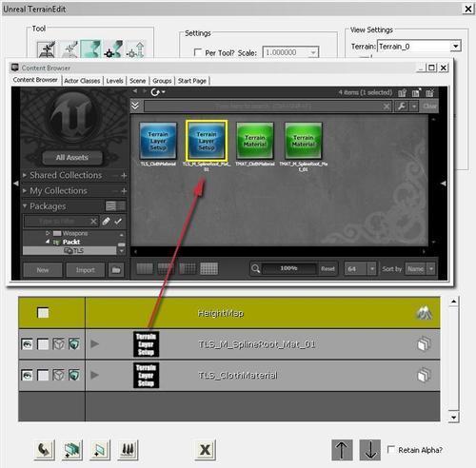Open the dropdown arrow next to wrench

tap(414, 107)
